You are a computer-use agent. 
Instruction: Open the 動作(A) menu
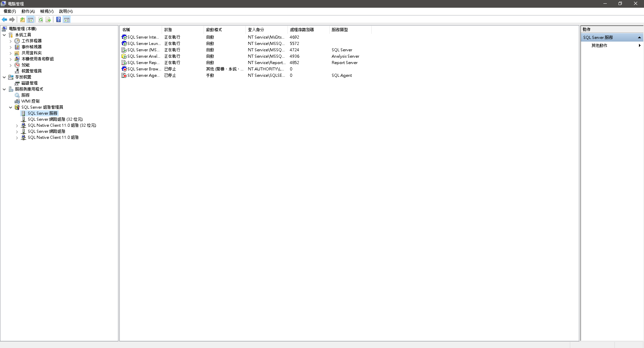(x=28, y=11)
